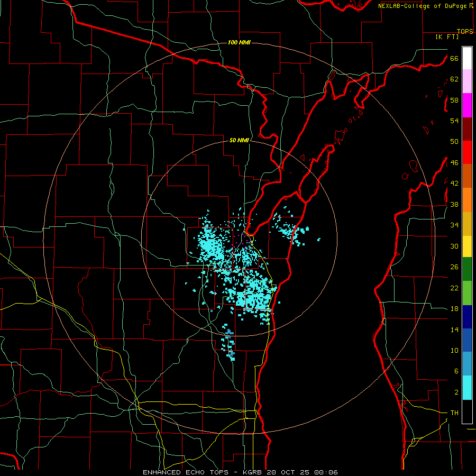Click the 'TOPS' legend heading
Image resolution: width=476 pixels, height=476 pixels.
click(x=465, y=31)
